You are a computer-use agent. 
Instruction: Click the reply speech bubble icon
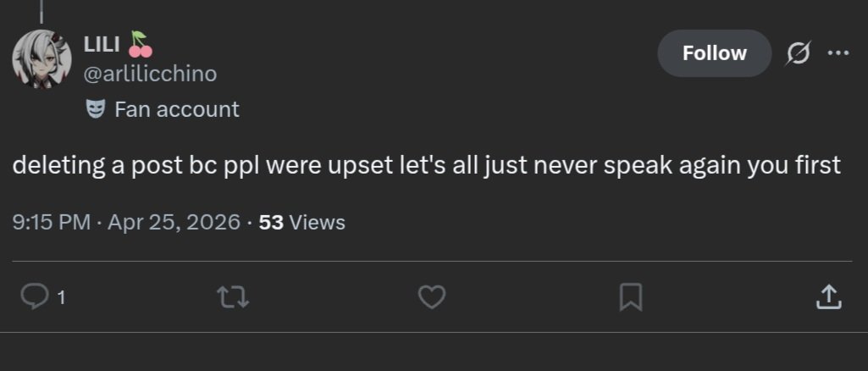(35, 296)
